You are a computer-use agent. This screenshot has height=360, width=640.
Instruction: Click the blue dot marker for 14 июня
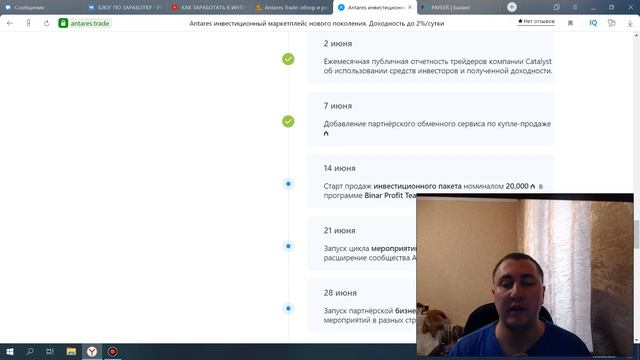[x=288, y=184]
